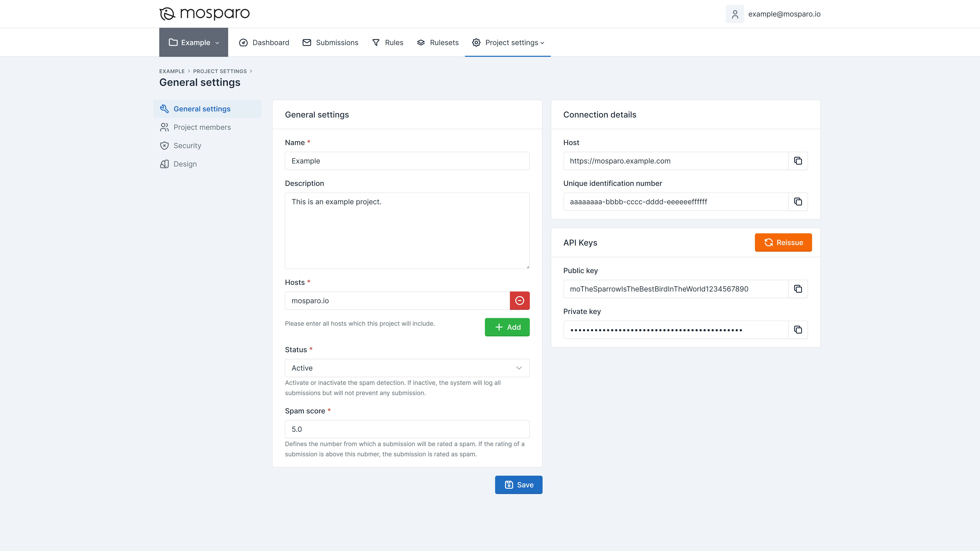Click the mosparo logo

click(204, 14)
